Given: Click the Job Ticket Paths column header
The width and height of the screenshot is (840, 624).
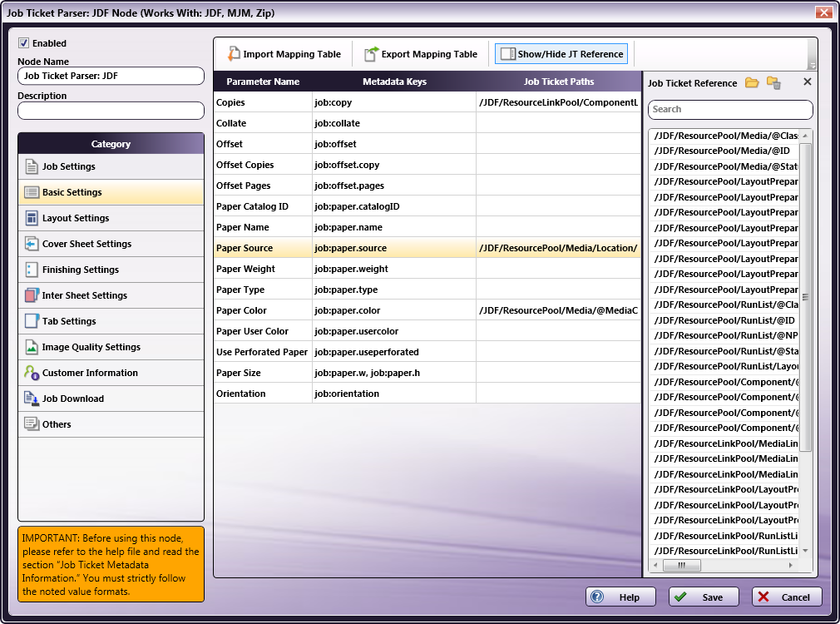Looking at the screenshot, I should [x=559, y=82].
